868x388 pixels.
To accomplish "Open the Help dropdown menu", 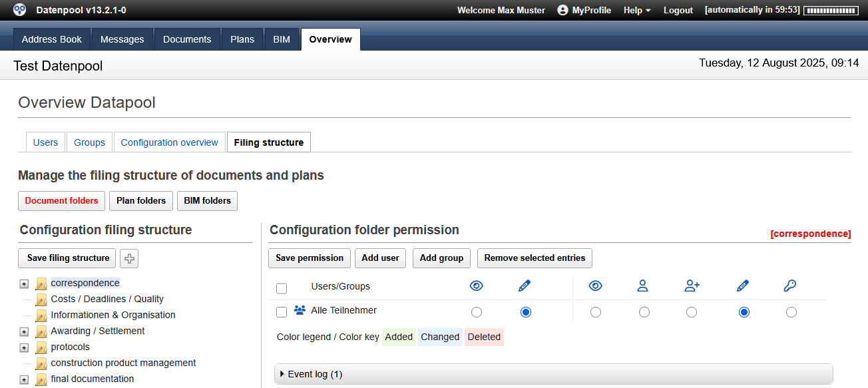I will (x=636, y=10).
